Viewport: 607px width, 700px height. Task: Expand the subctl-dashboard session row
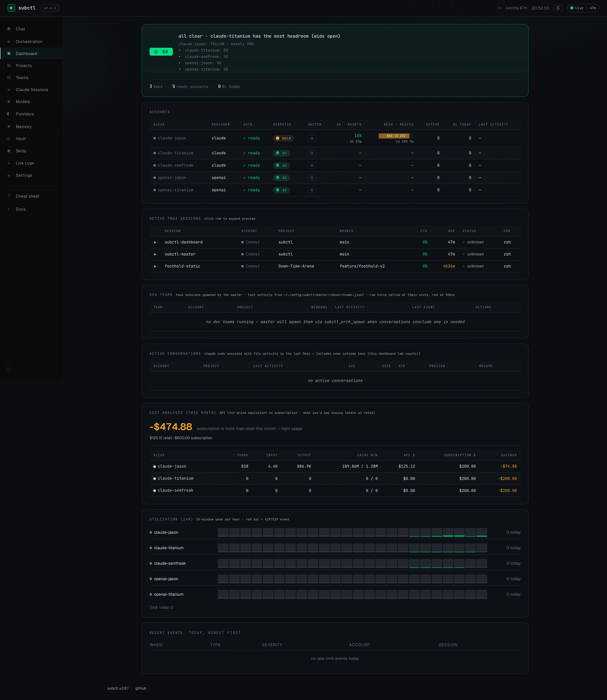335,242
